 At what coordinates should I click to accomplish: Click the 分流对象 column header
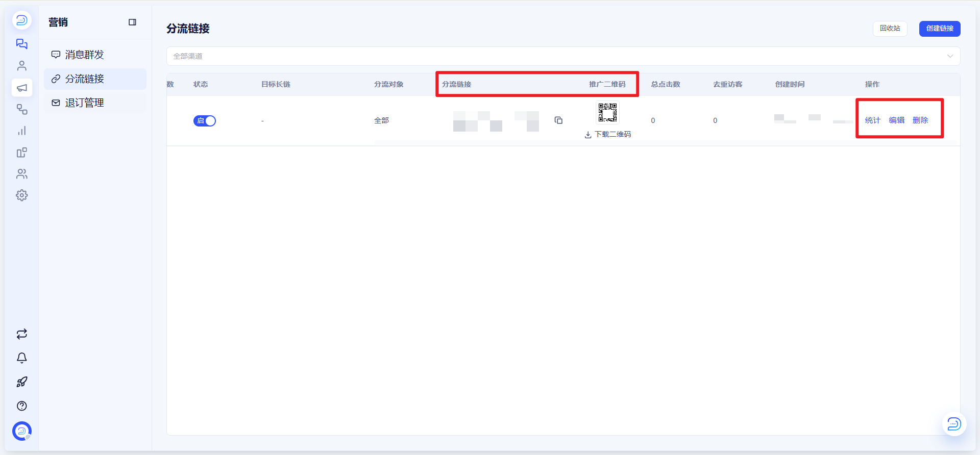pos(389,85)
